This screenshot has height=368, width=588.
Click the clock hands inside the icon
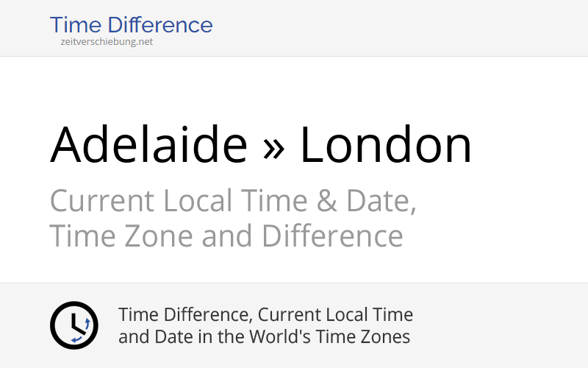coord(78,323)
